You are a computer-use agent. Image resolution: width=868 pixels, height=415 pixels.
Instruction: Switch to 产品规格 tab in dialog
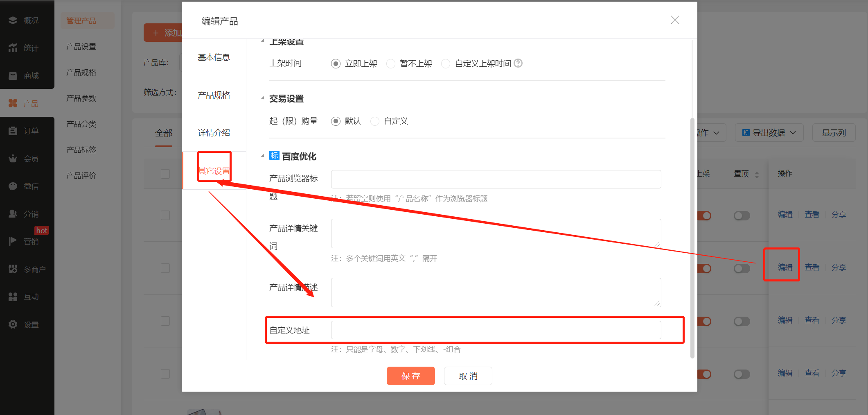pyautogui.click(x=214, y=95)
